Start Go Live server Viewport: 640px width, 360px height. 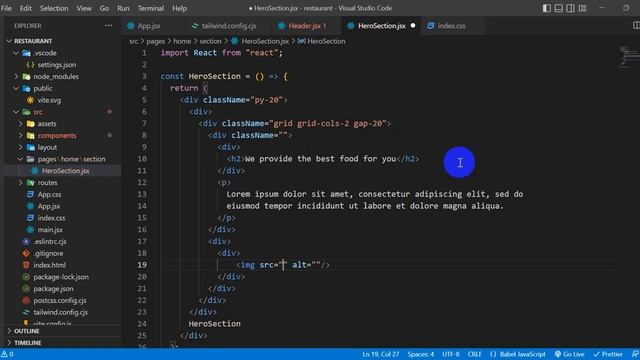pyautogui.click(x=569, y=354)
